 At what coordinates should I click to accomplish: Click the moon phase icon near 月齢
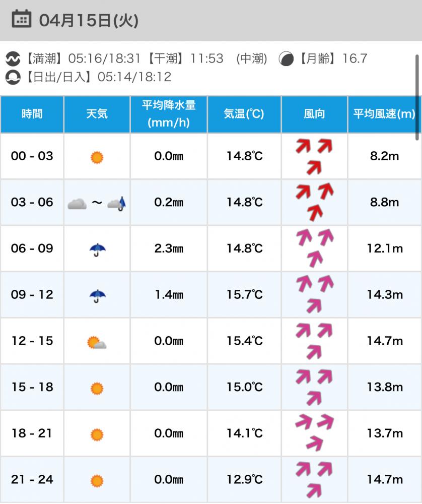287,59
